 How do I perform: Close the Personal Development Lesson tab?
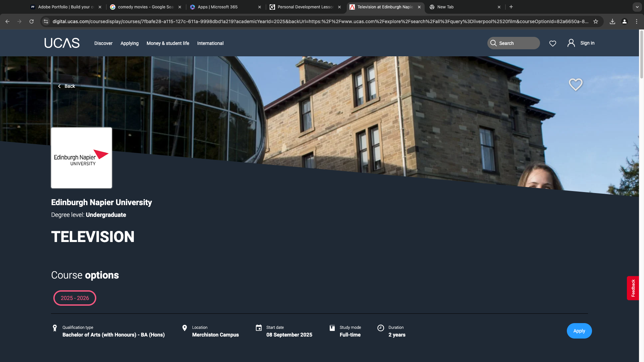pyautogui.click(x=339, y=7)
